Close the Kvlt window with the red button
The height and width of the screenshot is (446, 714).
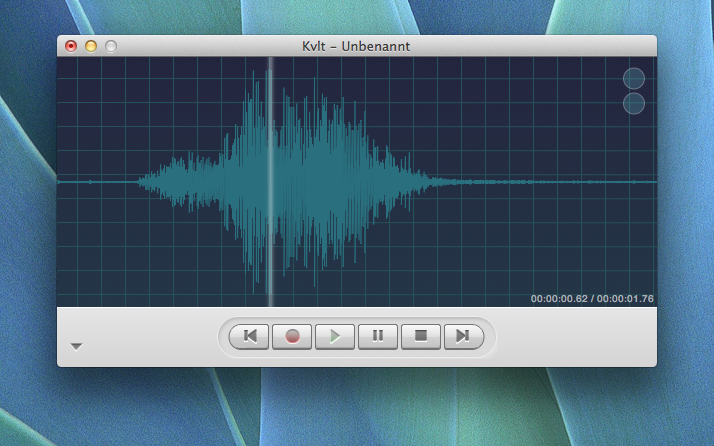pyautogui.click(x=71, y=46)
